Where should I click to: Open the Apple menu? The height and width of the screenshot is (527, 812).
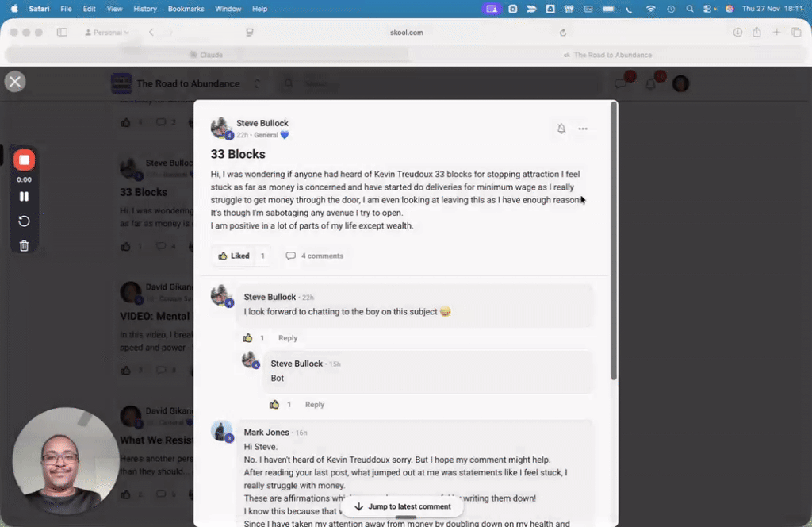coord(14,9)
